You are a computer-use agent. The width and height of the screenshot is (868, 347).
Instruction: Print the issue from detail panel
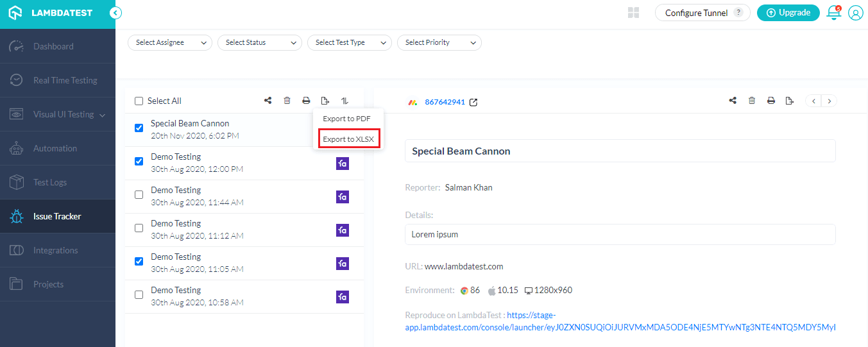(771, 101)
